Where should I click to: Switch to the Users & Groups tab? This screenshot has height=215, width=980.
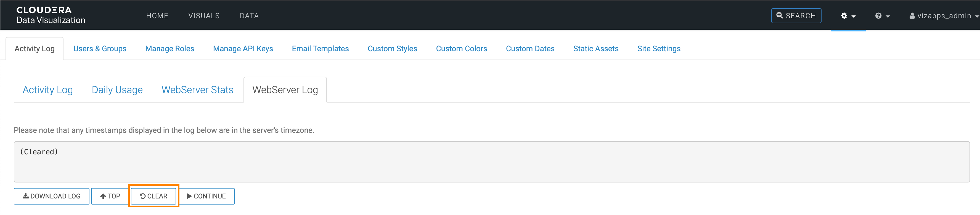pyautogui.click(x=100, y=49)
